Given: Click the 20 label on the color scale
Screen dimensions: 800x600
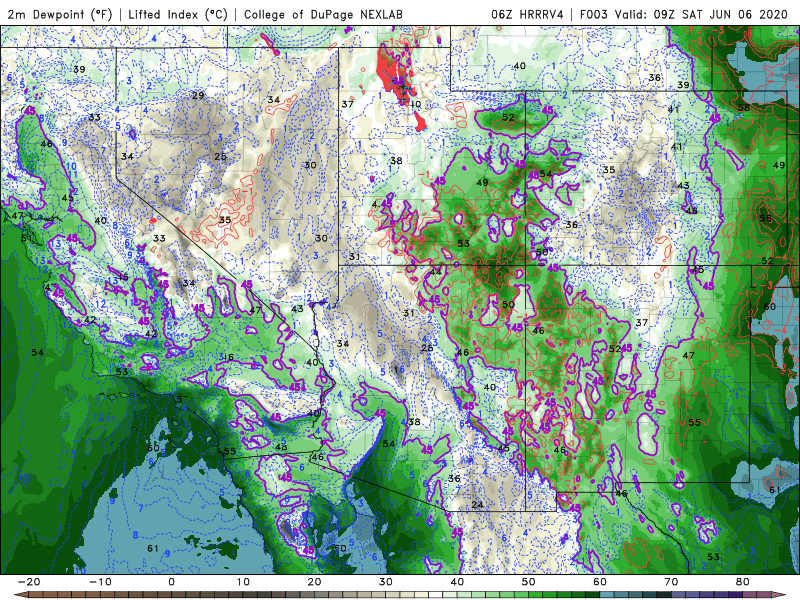Looking at the screenshot, I should click(314, 582).
